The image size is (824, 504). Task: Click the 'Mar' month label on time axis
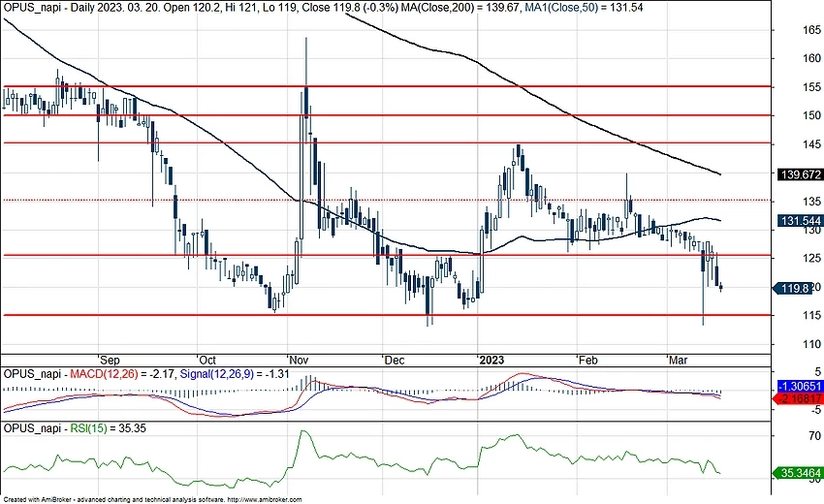pos(681,357)
